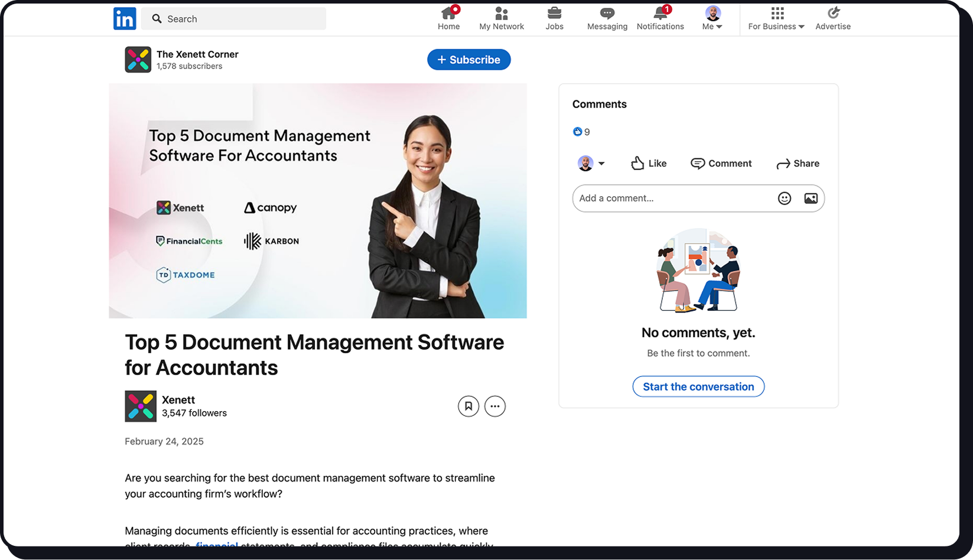This screenshot has height=560, width=973.
Task: Click the 1,578 subscribers text
Action: [x=190, y=66]
